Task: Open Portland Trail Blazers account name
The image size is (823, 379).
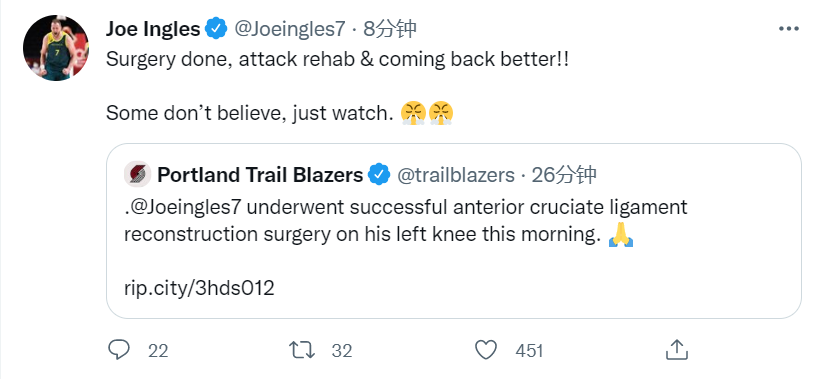Action: pos(260,175)
